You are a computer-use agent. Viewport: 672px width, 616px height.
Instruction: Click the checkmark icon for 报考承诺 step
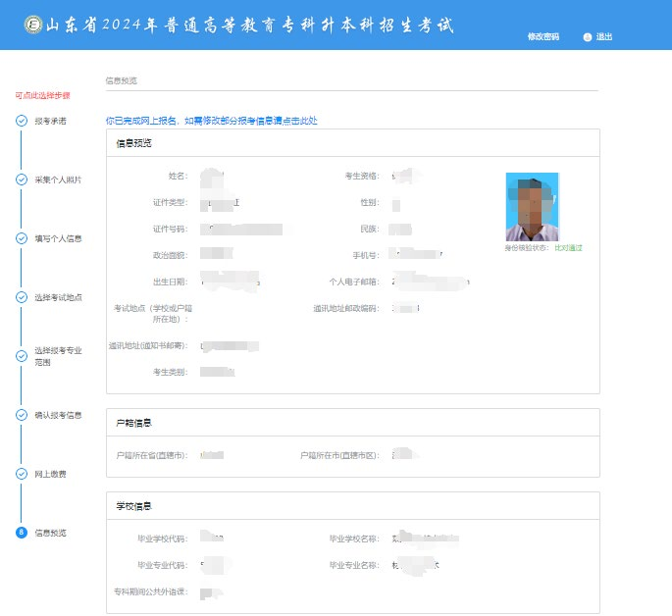click(x=22, y=121)
